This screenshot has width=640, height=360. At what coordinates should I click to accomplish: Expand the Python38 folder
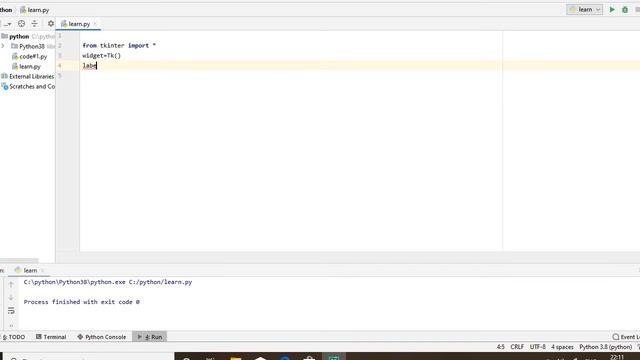[x=3, y=46]
